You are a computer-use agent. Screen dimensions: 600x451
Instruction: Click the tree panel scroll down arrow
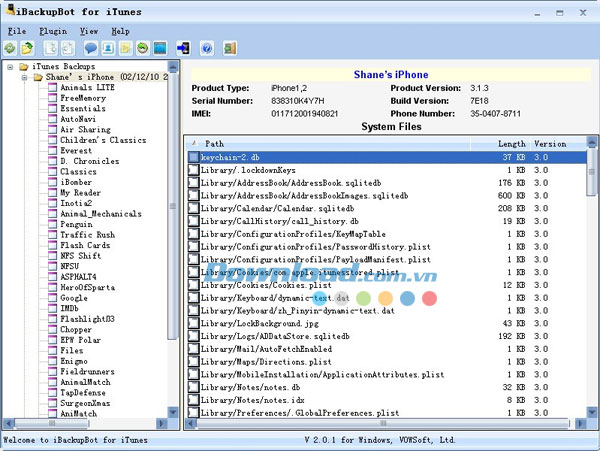click(173, 412)
